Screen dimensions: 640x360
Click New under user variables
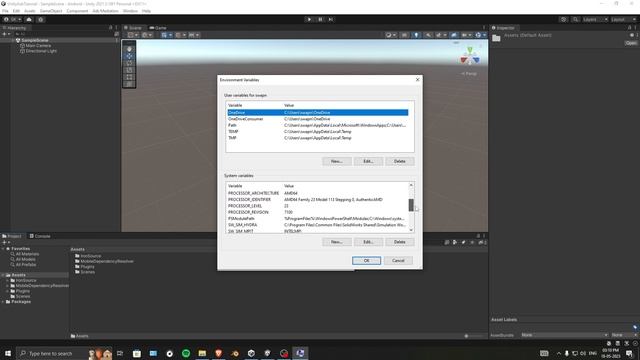(337, 161)
